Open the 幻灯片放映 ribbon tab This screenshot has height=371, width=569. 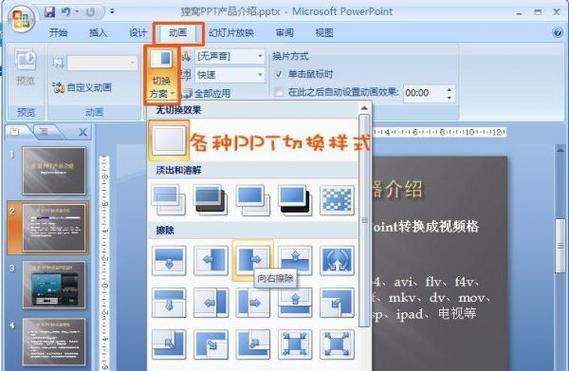pyautogui.click(x=231, y=33)
